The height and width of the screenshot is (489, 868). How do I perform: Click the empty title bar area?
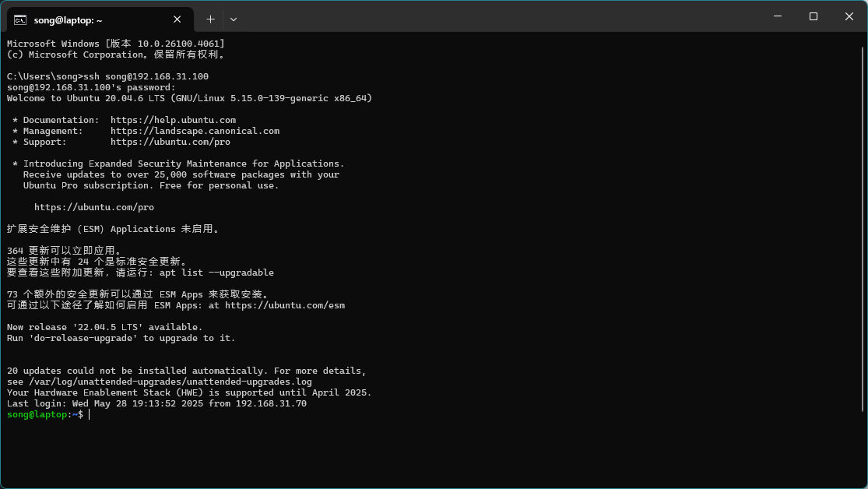(498, 17)
